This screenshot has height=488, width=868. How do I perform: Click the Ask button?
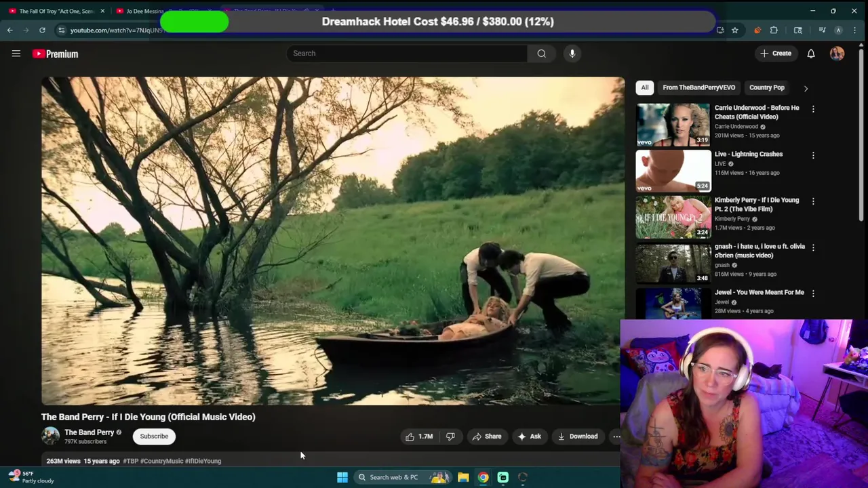[x=529, y=436]
